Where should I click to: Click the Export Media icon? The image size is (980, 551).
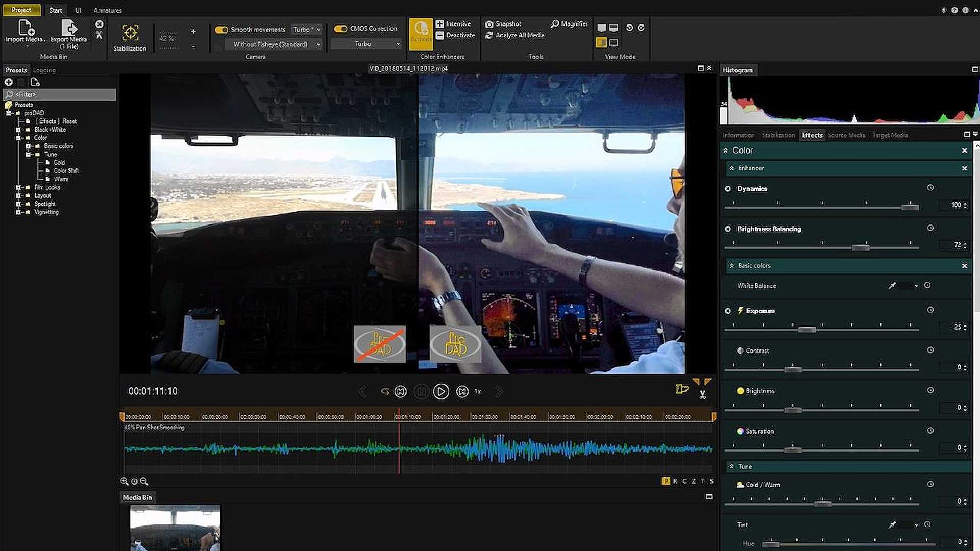[68, 27]
